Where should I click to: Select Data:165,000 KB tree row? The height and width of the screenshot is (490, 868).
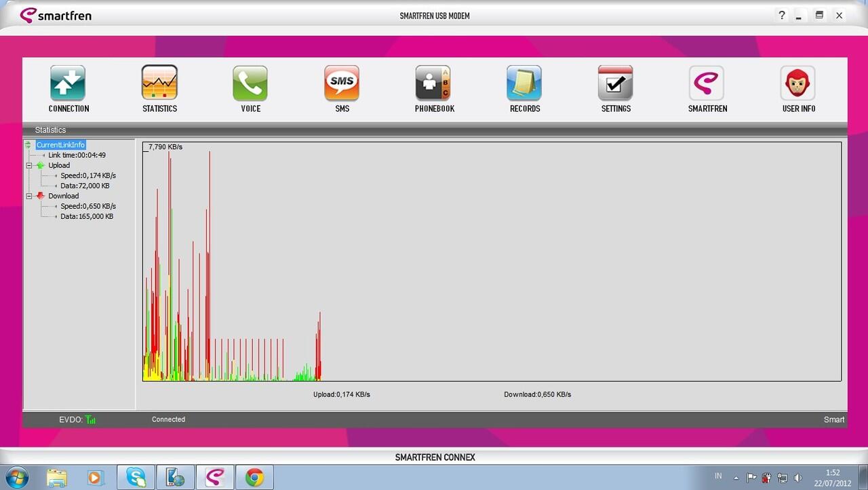point(87,216)
